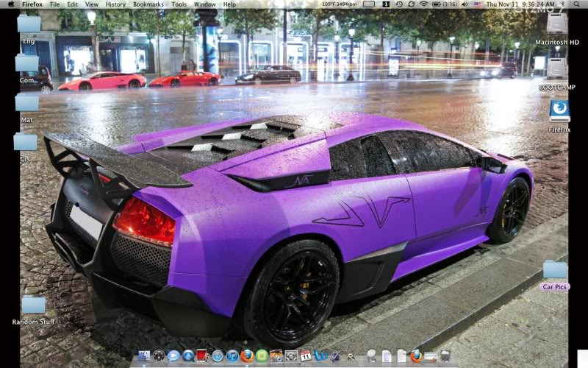Open the US flag input menu
This screenshot has height=368, width=588.
[477, 4]
